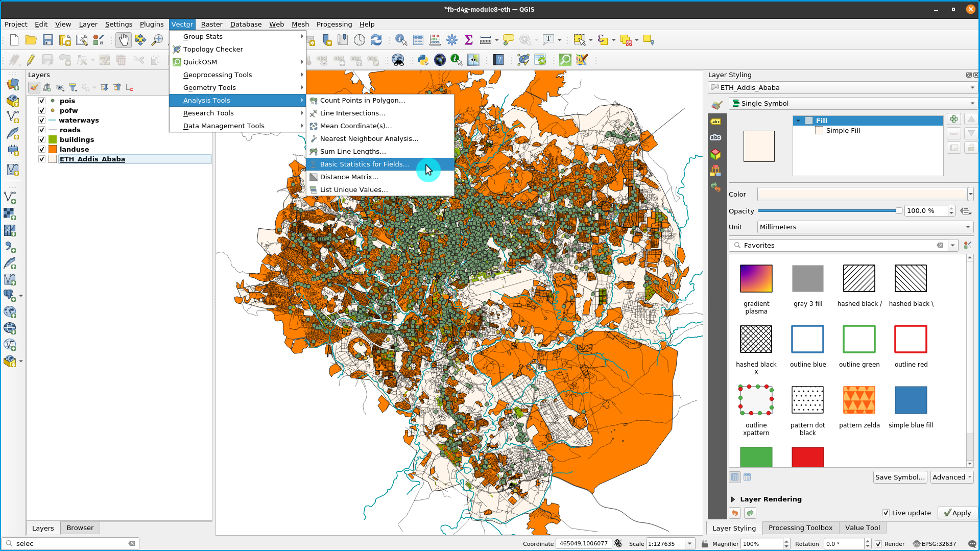The height and width of the screenshot is (551, 980).
Task: Choose the pattern zelda symbol
Action: [859, 400]
